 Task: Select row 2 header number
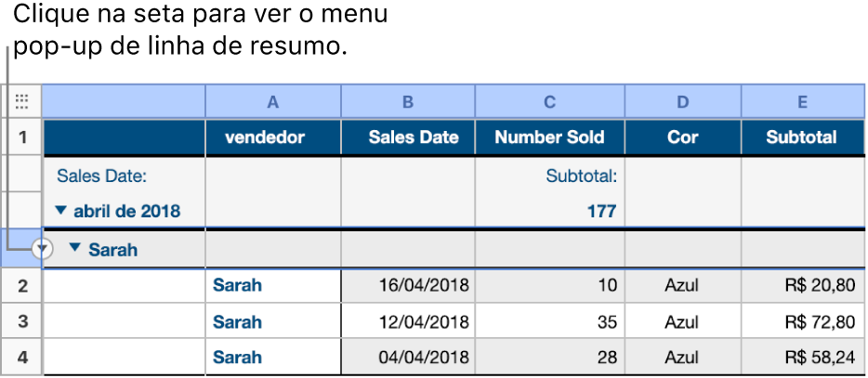pos(22,286)
